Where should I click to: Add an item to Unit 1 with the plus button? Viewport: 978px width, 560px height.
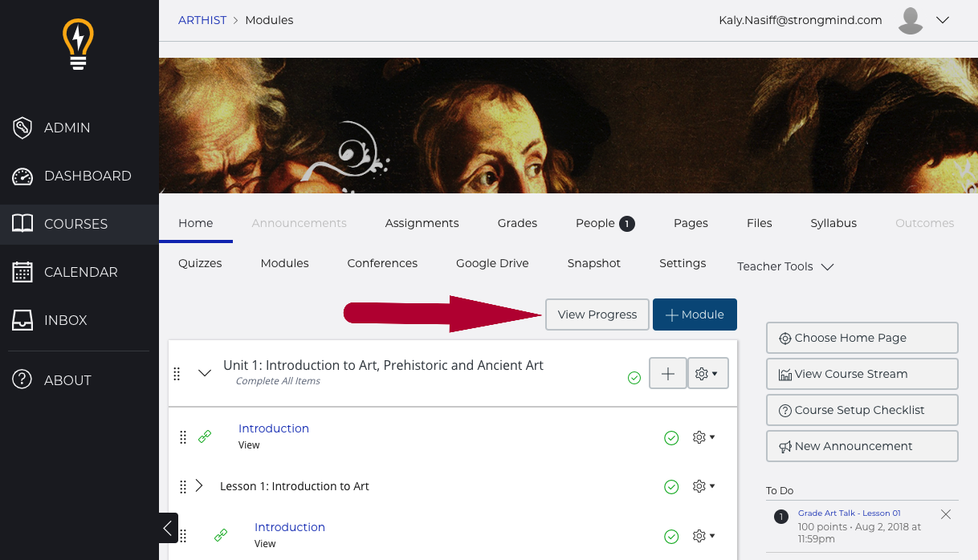(x=667, y=373)
